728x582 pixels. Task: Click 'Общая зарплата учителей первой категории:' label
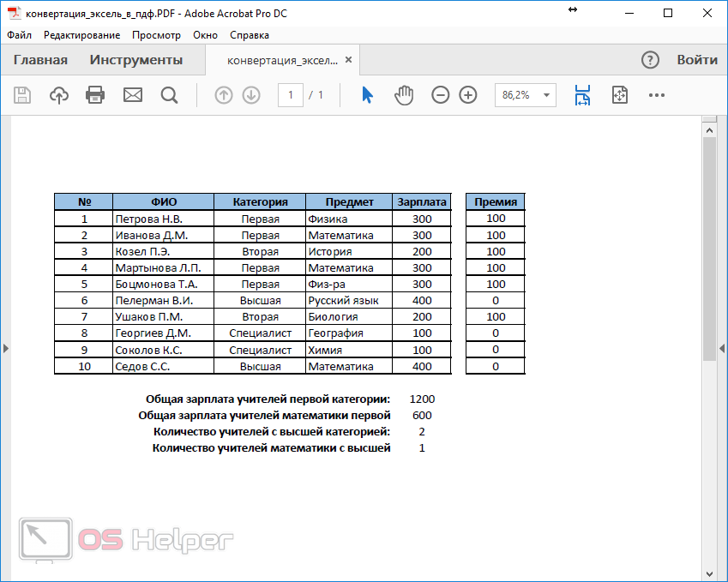[x=268, y=399]
